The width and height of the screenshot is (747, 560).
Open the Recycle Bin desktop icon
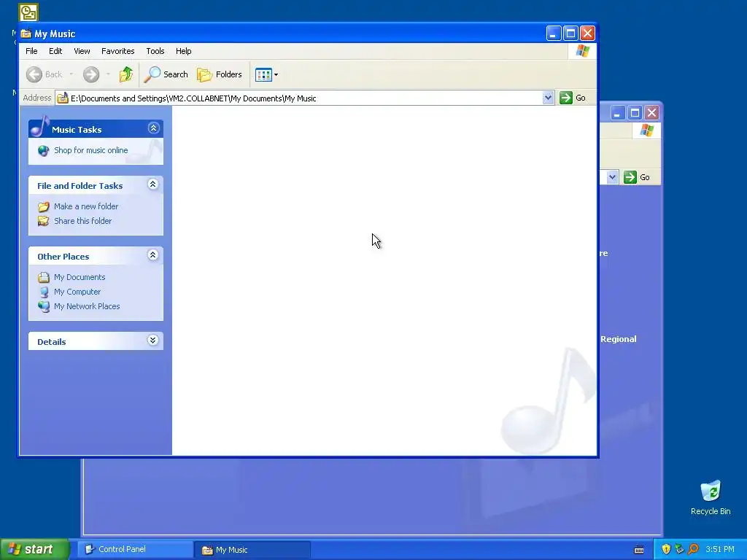coord(711,498)
